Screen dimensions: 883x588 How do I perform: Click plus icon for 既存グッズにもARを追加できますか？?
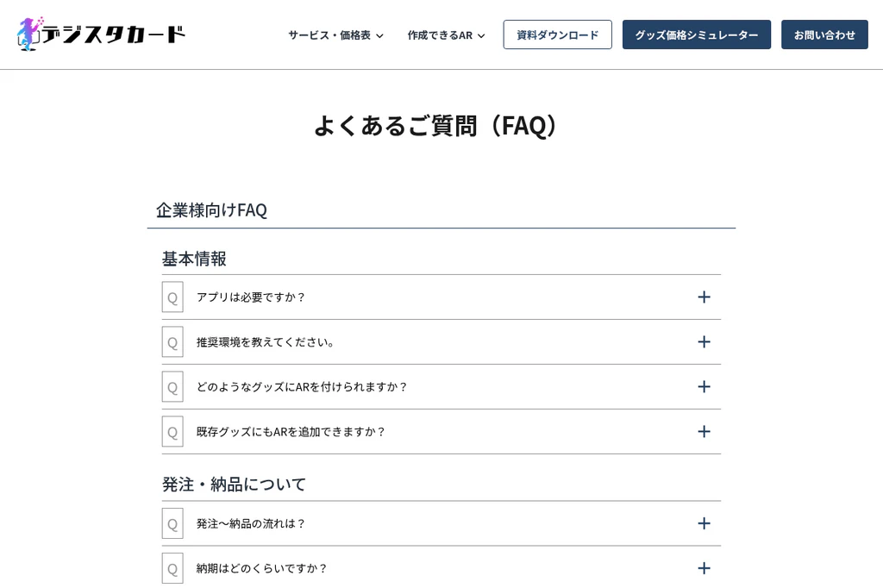click(704, 431)
